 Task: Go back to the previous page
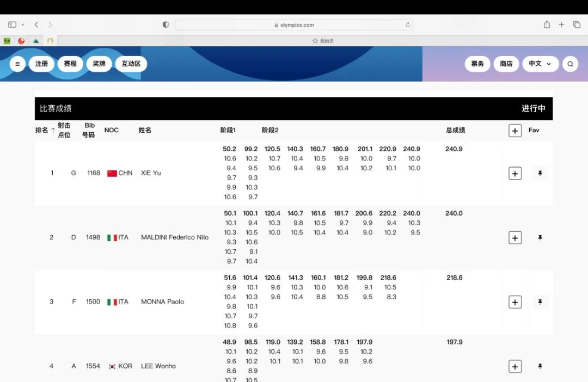[36, 24]
